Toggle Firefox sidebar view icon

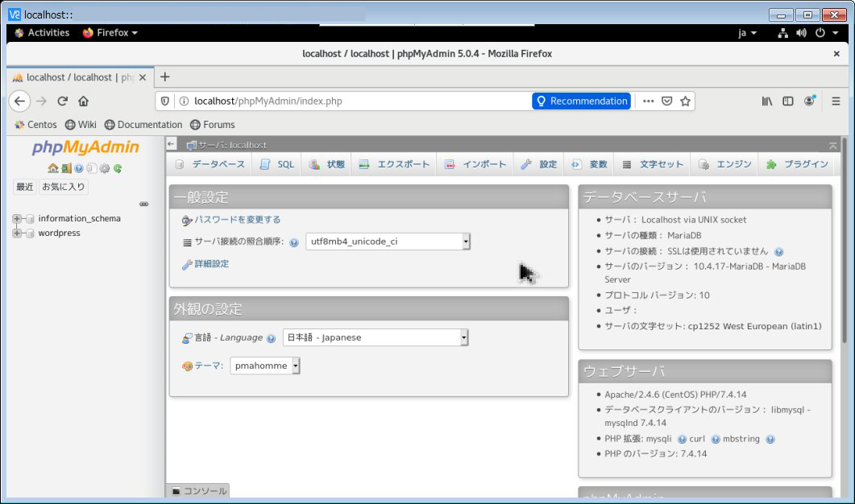(788, 101)
